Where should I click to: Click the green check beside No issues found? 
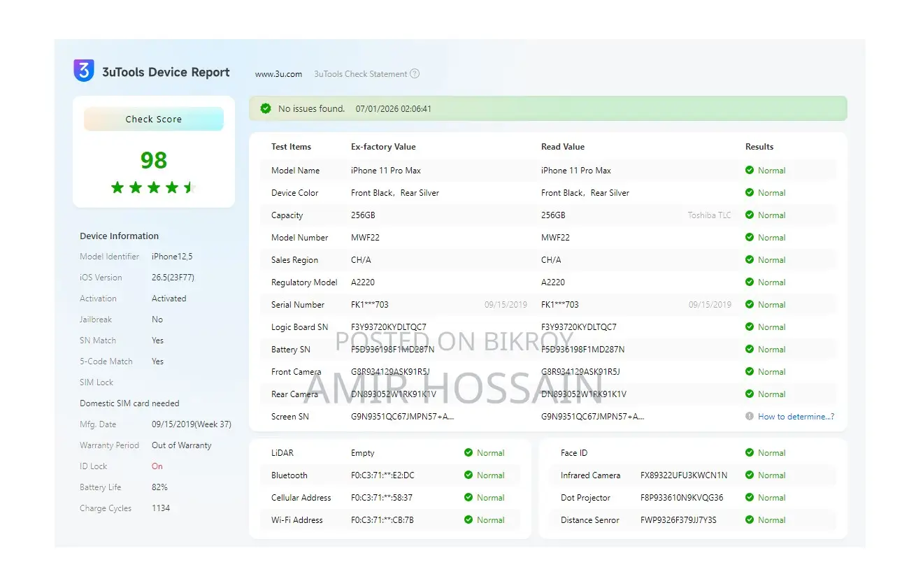click(x=266, y=108)
